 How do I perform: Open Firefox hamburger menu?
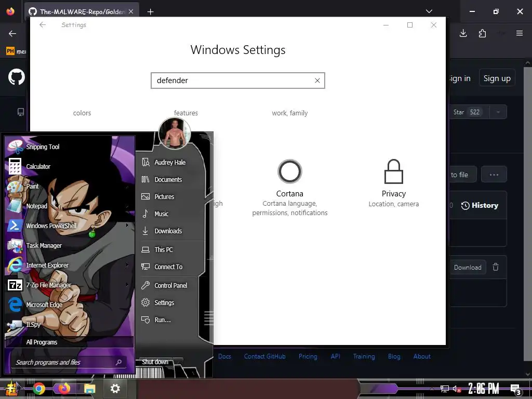(520, 33)
